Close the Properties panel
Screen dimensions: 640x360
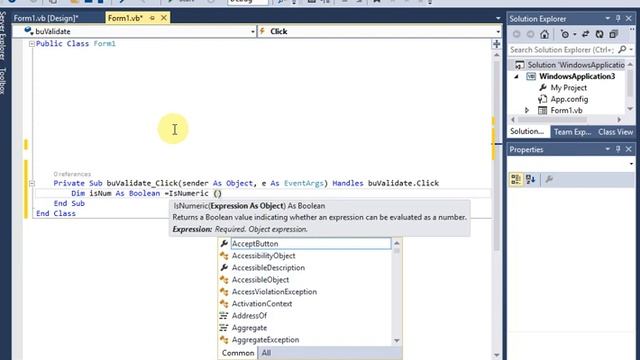(629, 149)
